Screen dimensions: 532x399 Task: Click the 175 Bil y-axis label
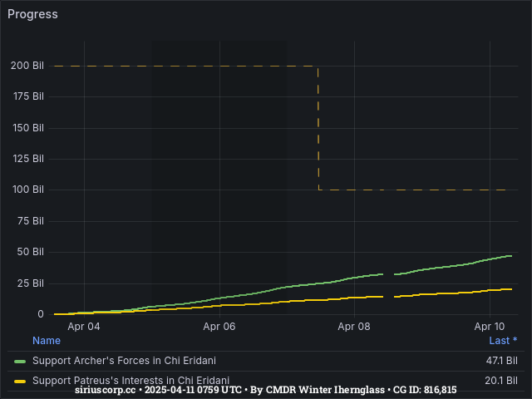[28, 96]
